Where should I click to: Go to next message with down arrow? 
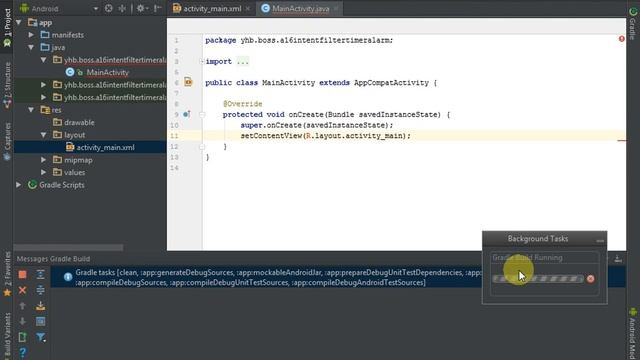(x=22, y=321)
